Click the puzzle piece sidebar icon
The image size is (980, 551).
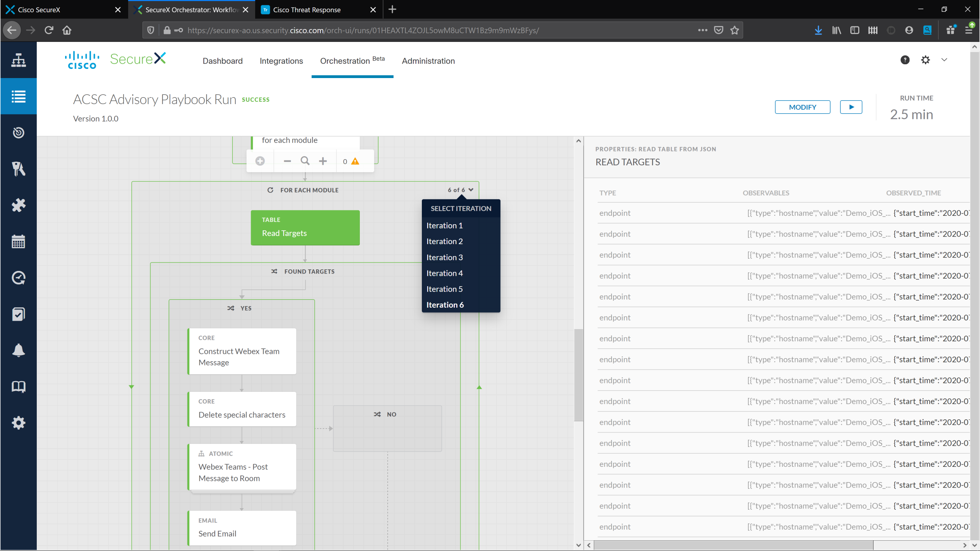click(x=18, y=205)
